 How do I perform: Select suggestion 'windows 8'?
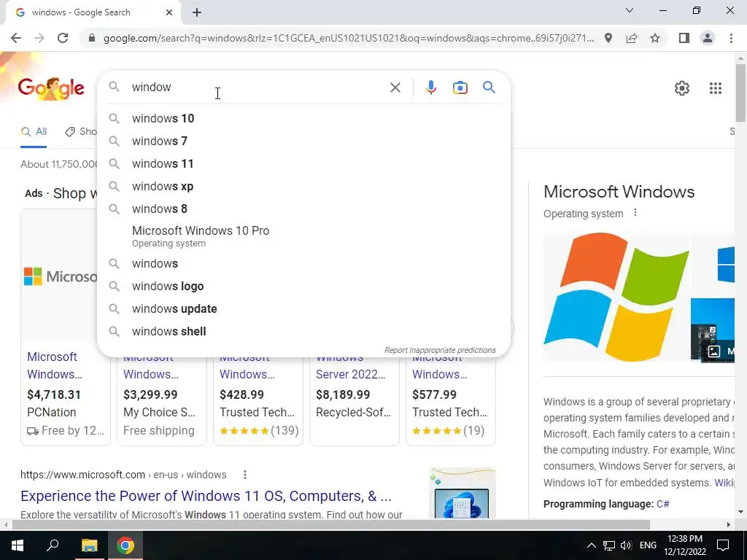303,209
